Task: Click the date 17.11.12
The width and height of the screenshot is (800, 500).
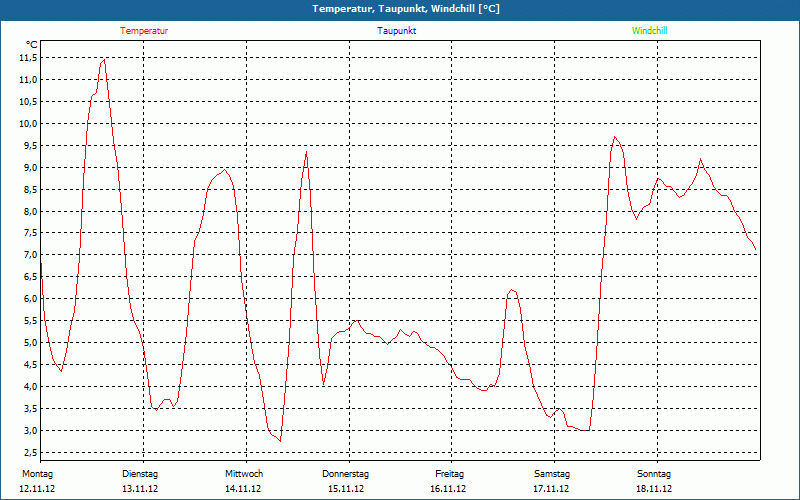Action: [x=551, y=489]
